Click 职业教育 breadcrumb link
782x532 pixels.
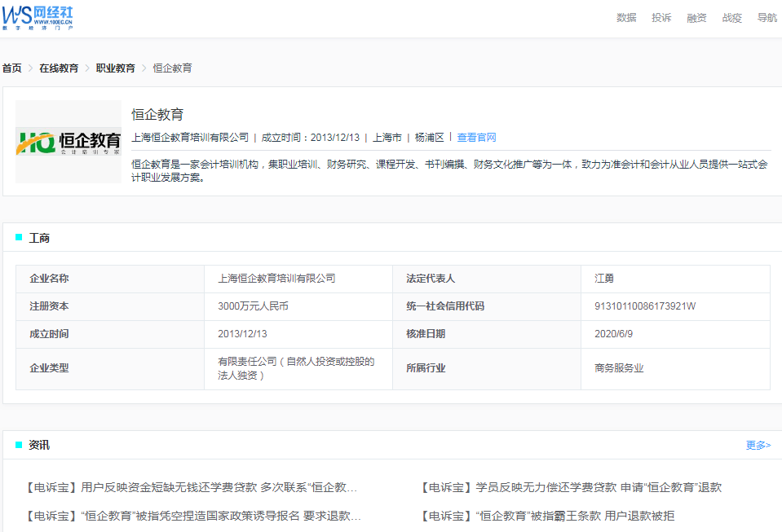pos(116,68)
